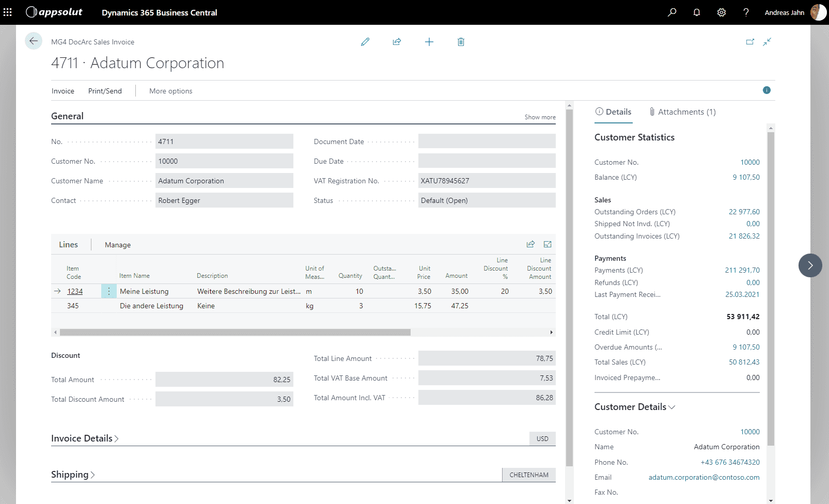829x504 pixels.
Task: Open the Print/Send menu
Action: click(x=105, y=91)
